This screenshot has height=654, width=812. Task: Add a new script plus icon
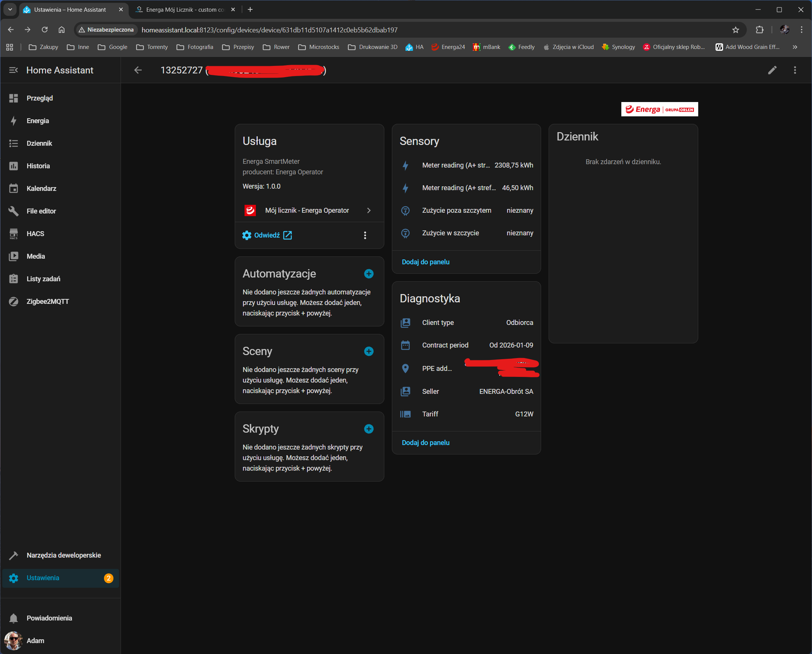[x=369, y=429]
